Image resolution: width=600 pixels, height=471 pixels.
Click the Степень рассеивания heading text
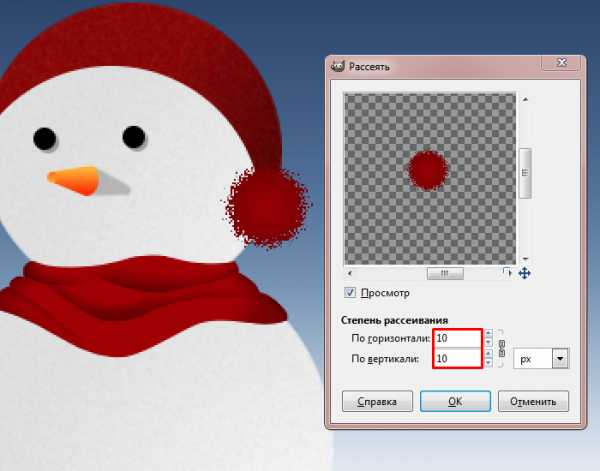[x=394, y=320]
